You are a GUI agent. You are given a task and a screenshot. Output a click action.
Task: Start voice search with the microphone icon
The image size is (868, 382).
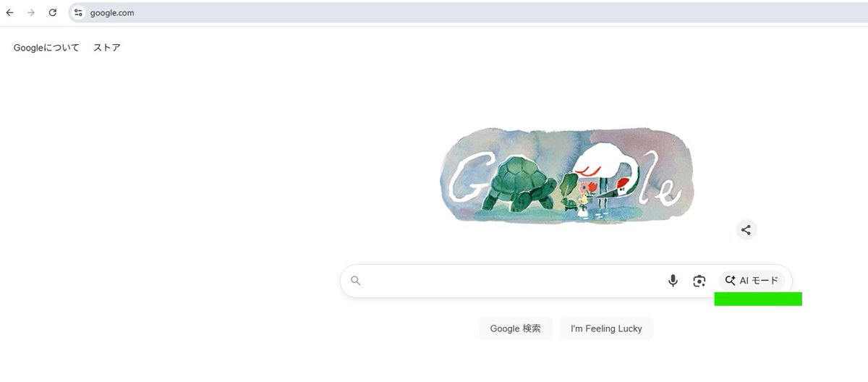673,281
